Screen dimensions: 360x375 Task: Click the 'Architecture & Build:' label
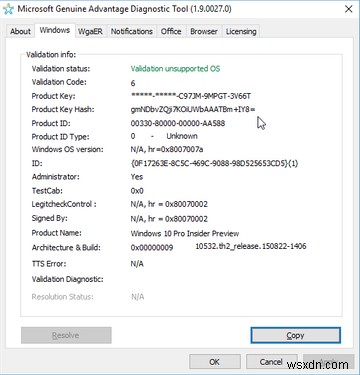[x=66, y=247]
